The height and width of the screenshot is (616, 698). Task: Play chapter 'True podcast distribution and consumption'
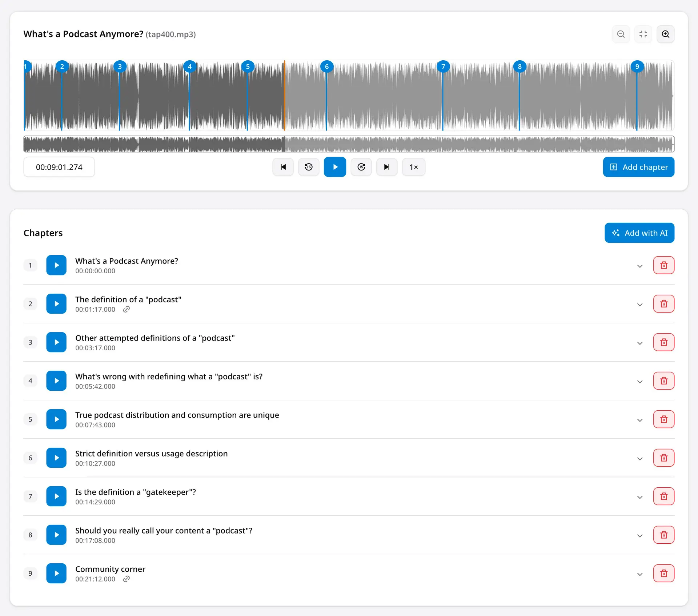click(56, 419)
